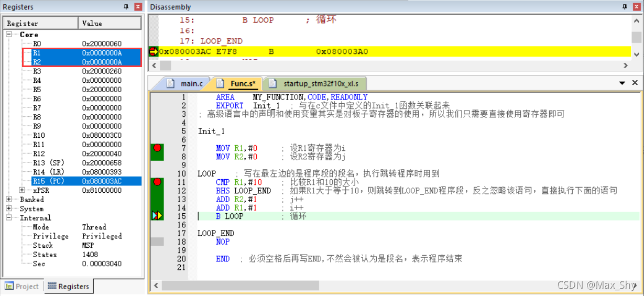Click the current-execution arrow on line 15
The image size is (644, 296).
point(157,216)
